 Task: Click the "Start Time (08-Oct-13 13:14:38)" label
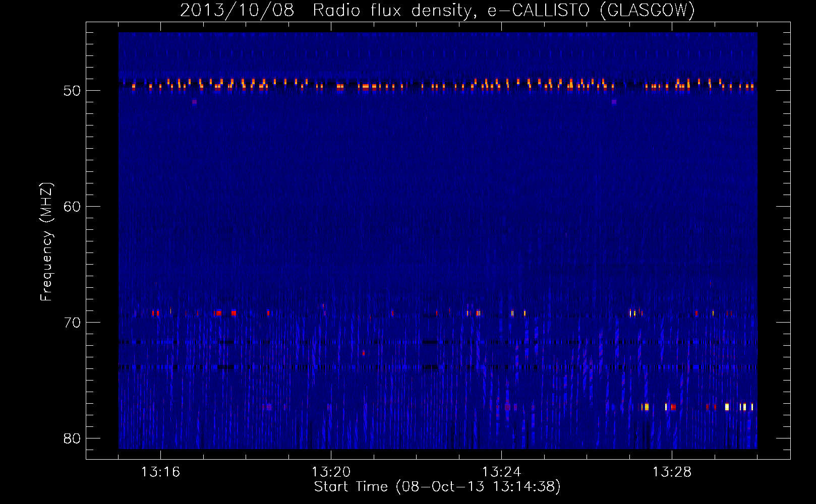[437, 487]
